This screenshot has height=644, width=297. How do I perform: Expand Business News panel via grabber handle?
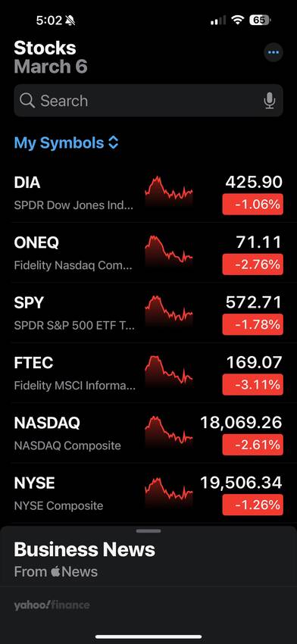(x=148, y=531)
